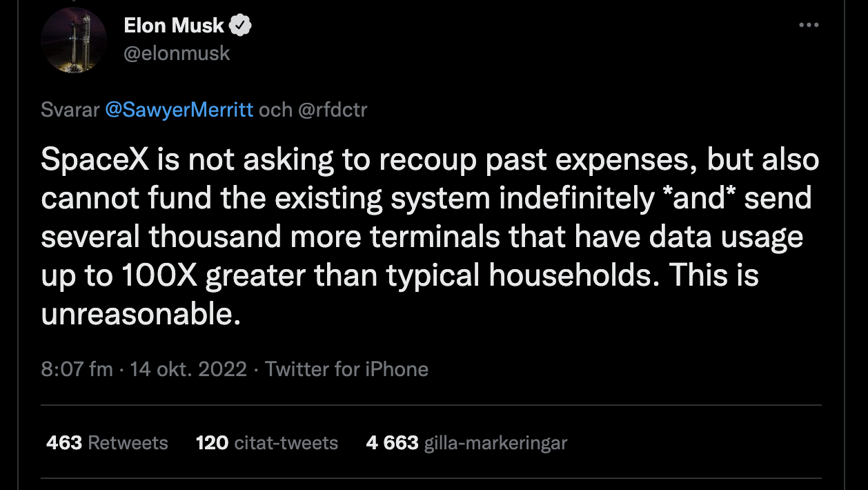Open Elon Musk's profile picture
868x490 pixels.
(74, 40)
